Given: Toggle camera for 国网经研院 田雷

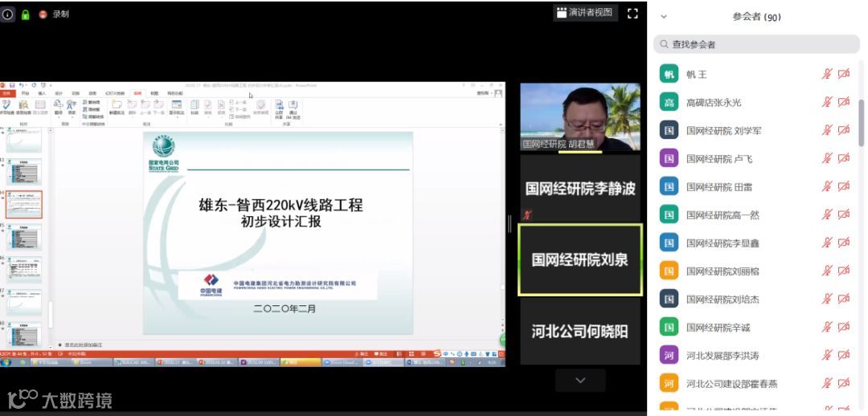Looking at the screenshot, I should pyautogui.click(x=844, y=186).
